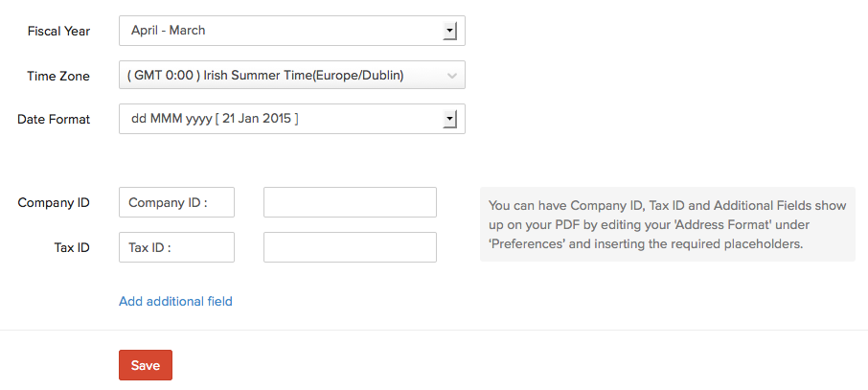Click the 'Add additional field' link

[x=175, y=301]
